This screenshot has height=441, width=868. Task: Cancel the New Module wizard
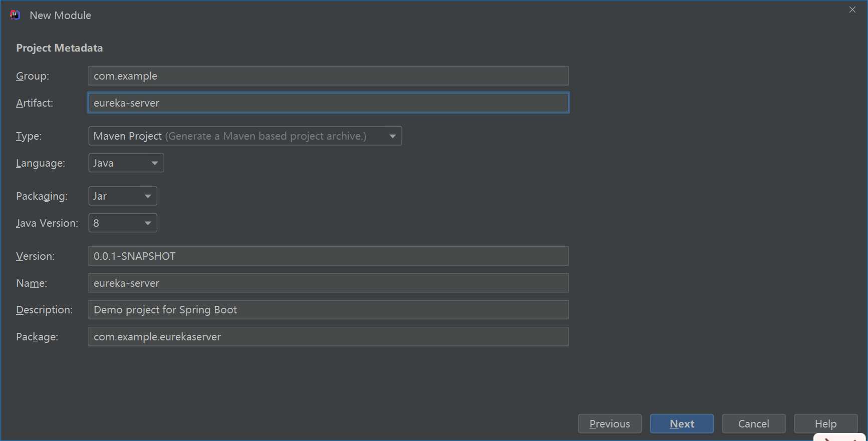coord(754,424)
